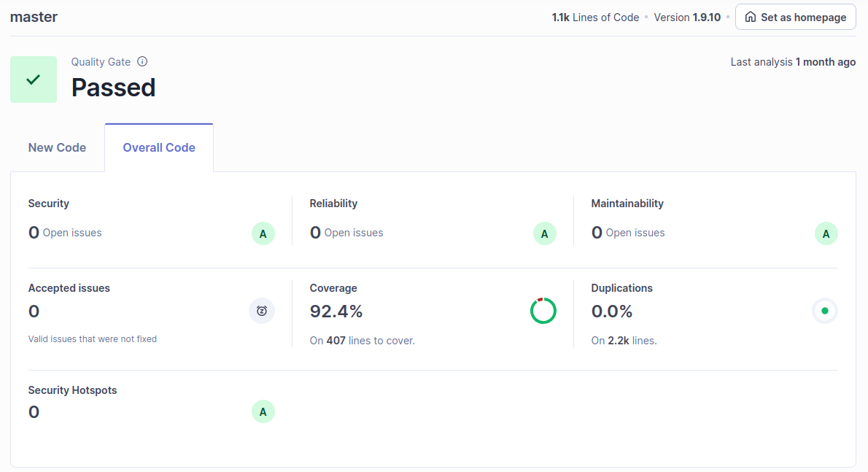
Task: Click the green Passed checkmark icon
Action: (34, 80)
